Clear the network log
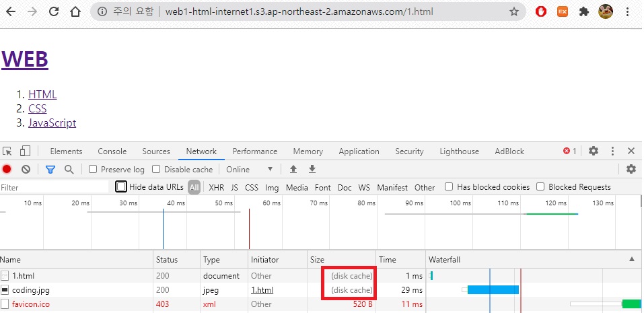 coord(26,169)
